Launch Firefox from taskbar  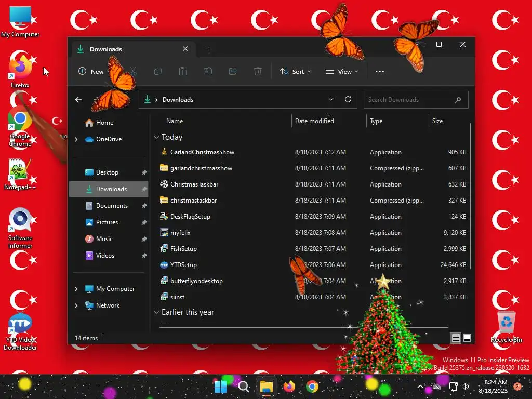pos(289,387)
